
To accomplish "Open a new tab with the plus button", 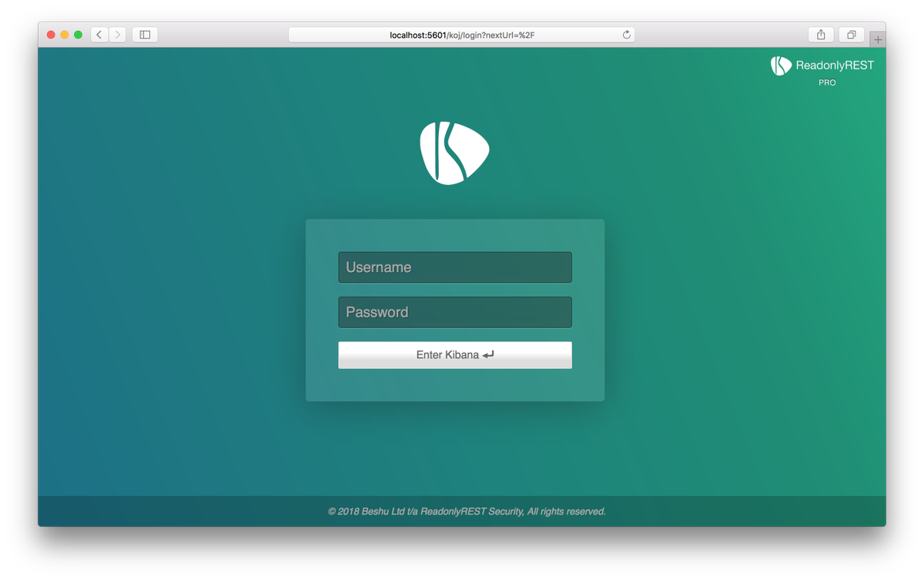I will 878,39.
